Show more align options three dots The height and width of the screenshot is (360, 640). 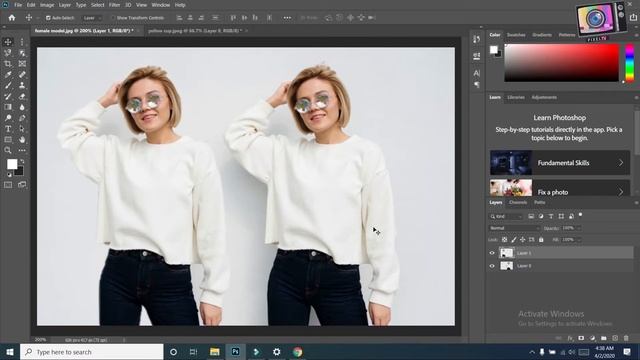(287, 18)
